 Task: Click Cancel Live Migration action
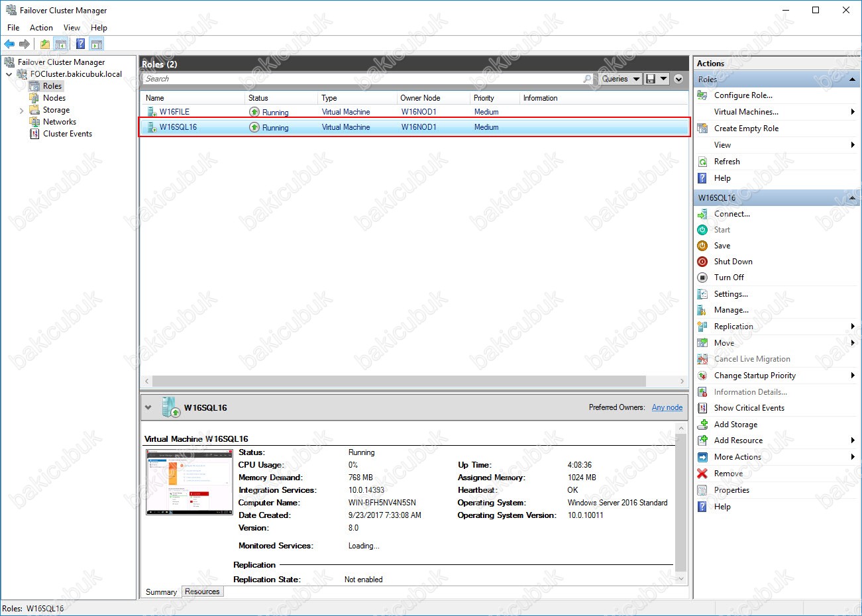pyautogui.click(x=752, y=359)
